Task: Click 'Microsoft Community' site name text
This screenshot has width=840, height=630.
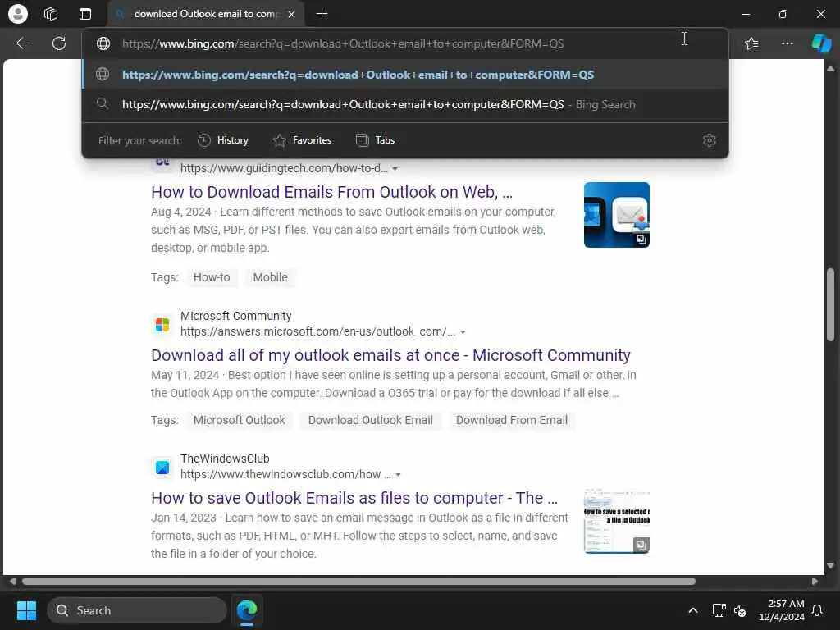Action: click(x=235, y=316)
